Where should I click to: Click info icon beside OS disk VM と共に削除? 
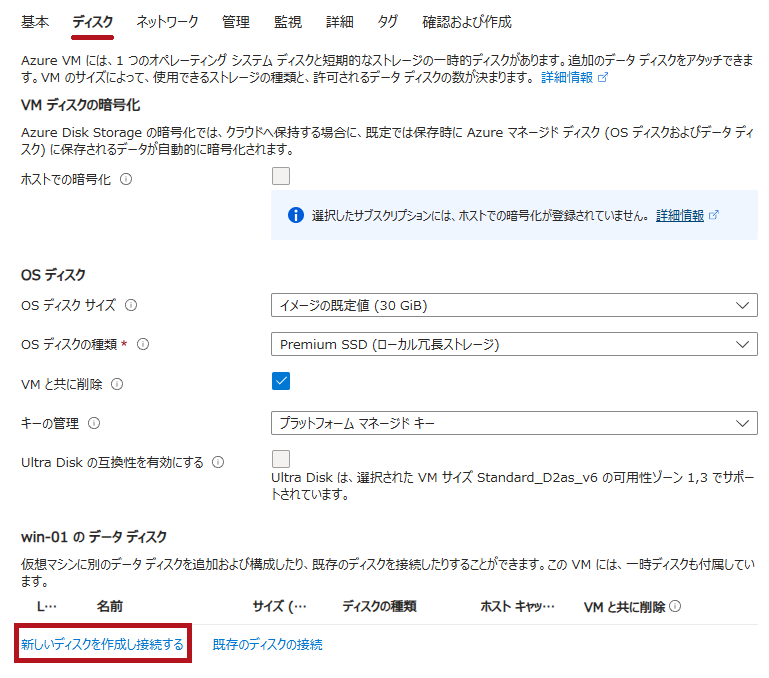coord(117,384)
